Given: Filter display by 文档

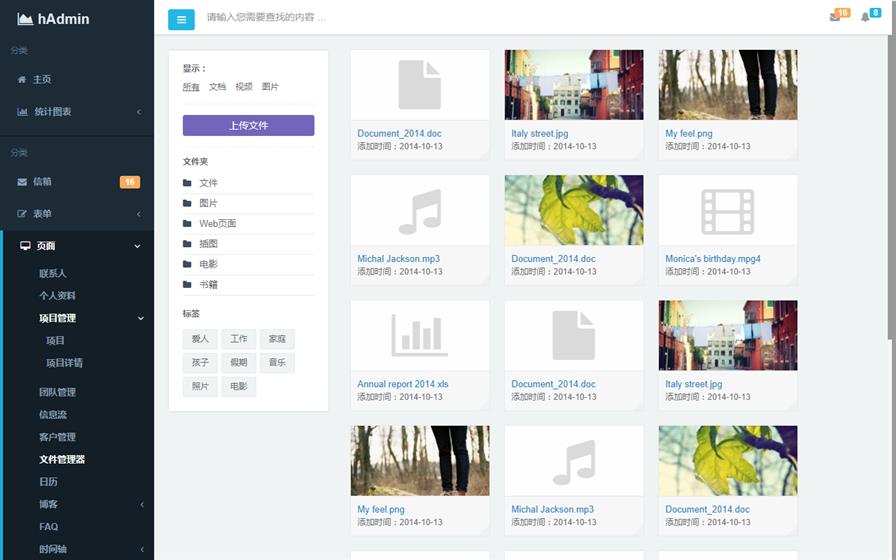Looking at the screenshot, I should [217, 87].
